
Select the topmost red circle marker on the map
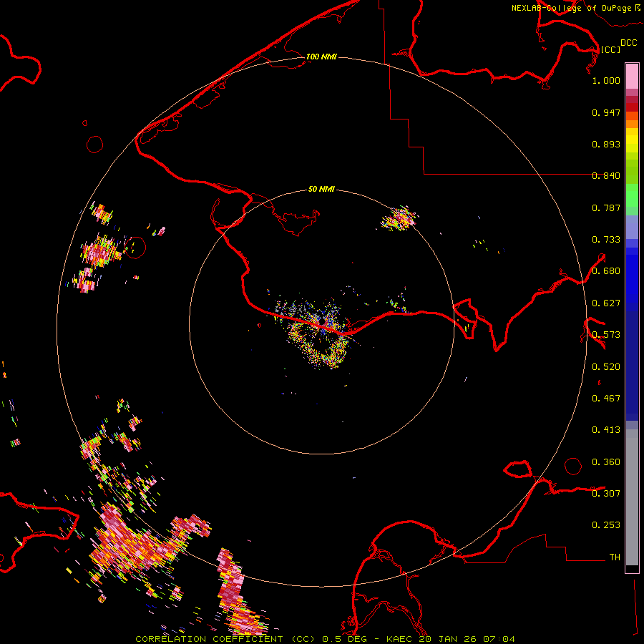[x=94, y=145]
